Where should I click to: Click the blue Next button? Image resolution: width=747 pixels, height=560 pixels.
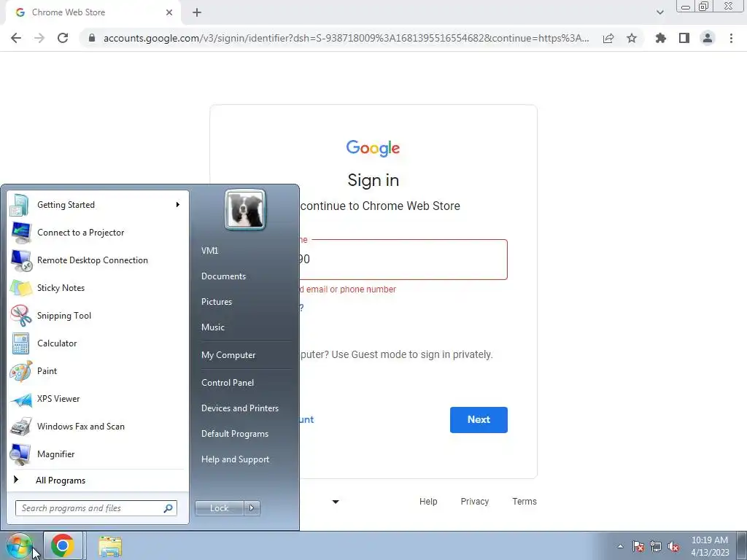tap(479, 420)
